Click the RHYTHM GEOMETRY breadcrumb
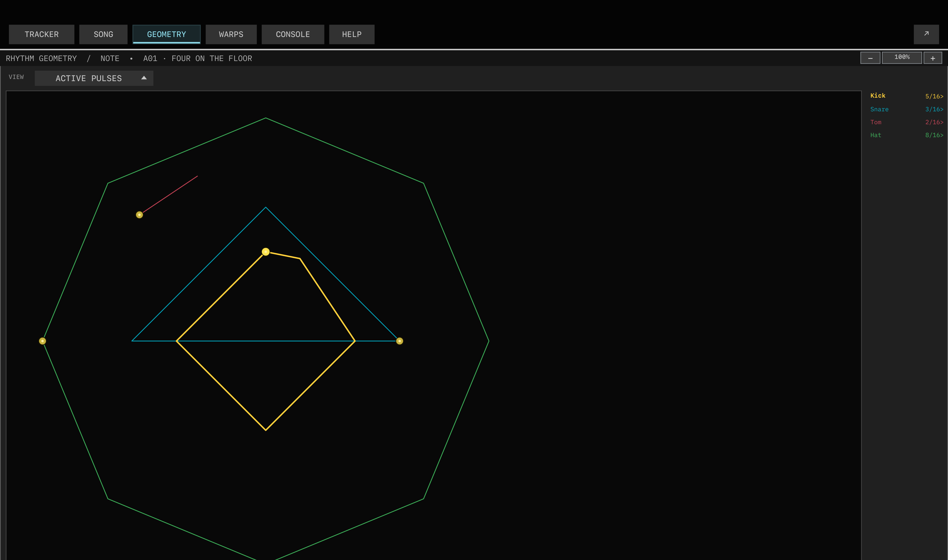 click(41, 58)
